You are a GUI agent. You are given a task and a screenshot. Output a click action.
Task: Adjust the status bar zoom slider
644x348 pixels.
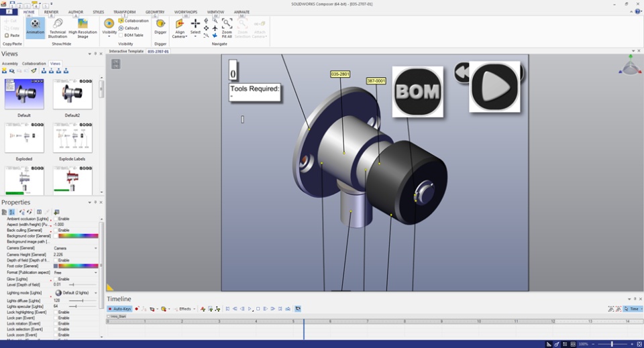(x=612, y=344)
